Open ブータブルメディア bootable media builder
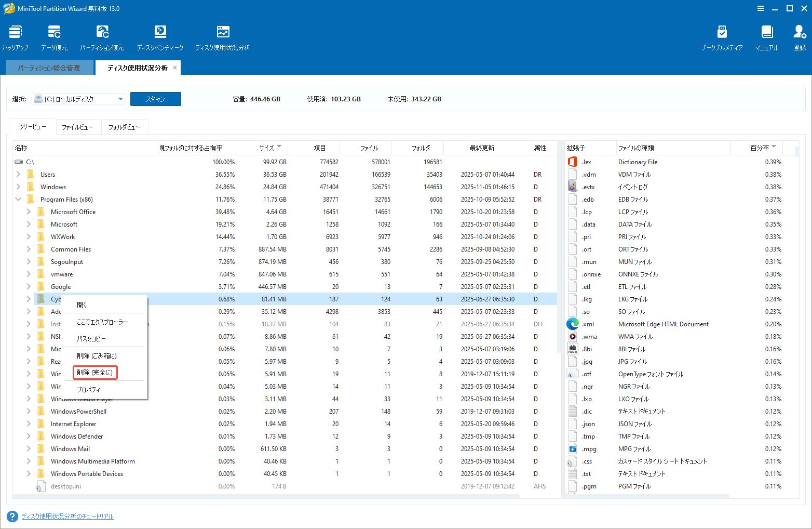Screen dimensions: 812x529 [722, 36]
